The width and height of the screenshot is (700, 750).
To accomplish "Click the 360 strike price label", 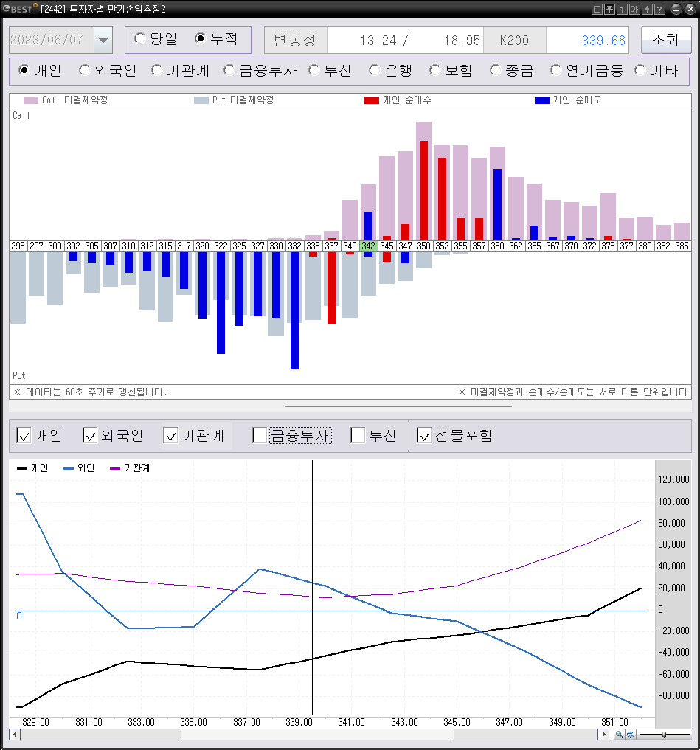I will (498, 246).
